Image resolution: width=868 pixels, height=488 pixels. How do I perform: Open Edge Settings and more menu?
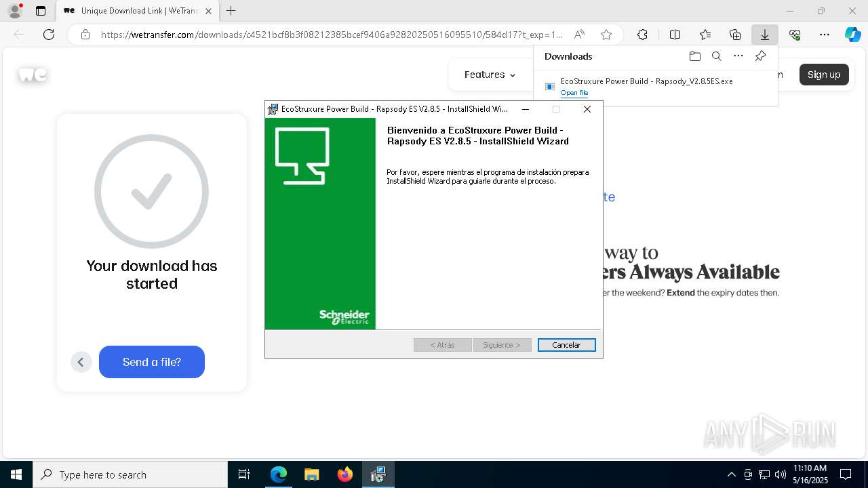click(825, 35)
